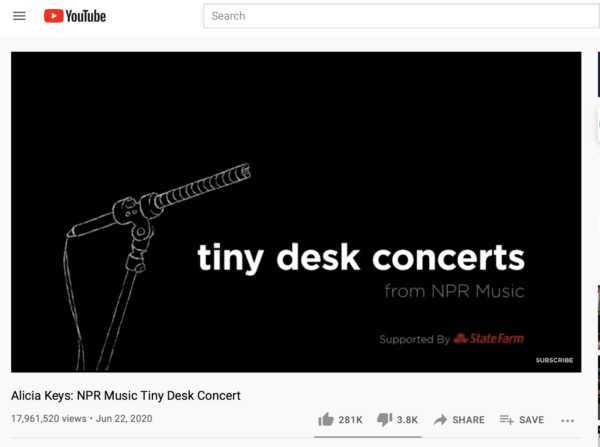
Task: Click the SHARE text label
Action: (468, 420)
